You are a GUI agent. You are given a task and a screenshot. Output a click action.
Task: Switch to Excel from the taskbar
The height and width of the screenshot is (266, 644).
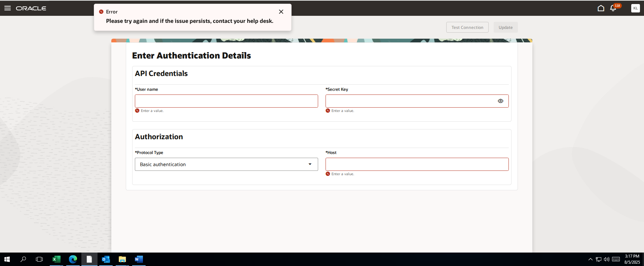click(x=56, y=259)
